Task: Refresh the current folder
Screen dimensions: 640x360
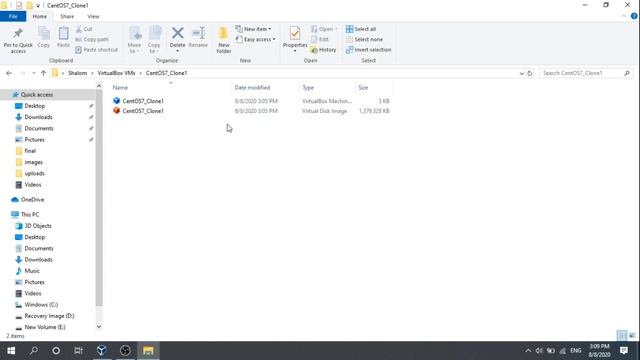Action: pyautogui.click(x=530, y=73)
